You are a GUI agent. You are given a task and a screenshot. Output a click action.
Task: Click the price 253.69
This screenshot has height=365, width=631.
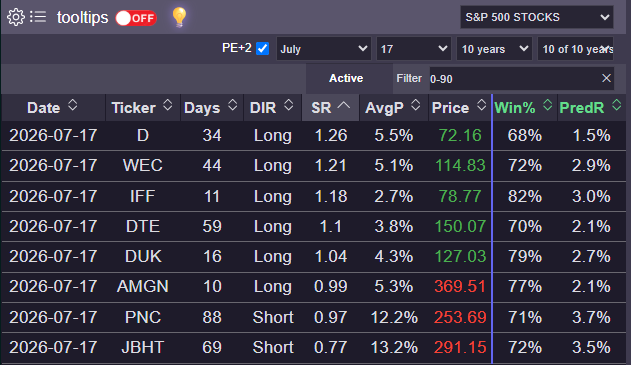[460, 318]
